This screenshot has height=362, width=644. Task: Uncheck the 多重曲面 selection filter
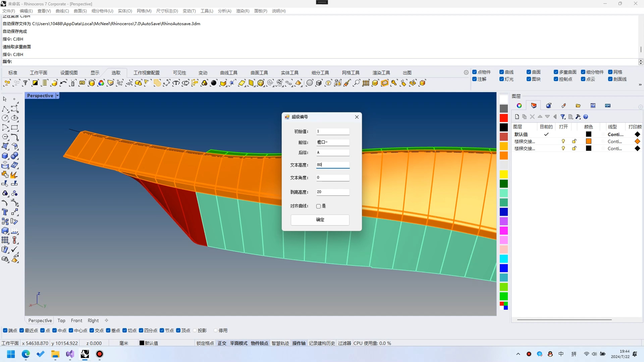point(556,72)
